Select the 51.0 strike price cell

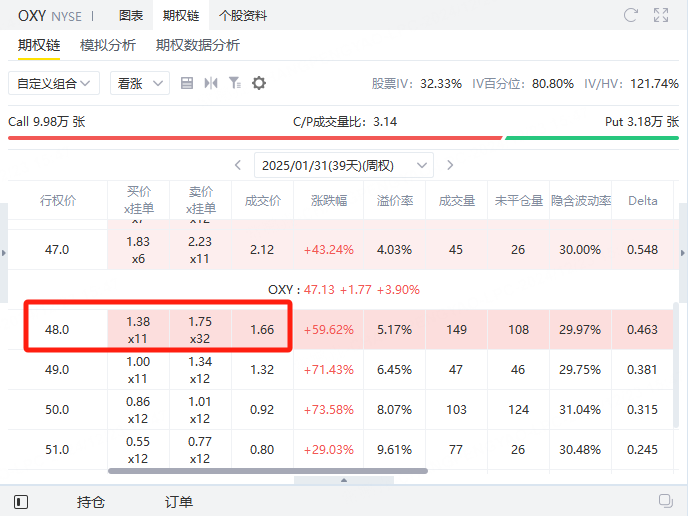click(x=57, y=449)
